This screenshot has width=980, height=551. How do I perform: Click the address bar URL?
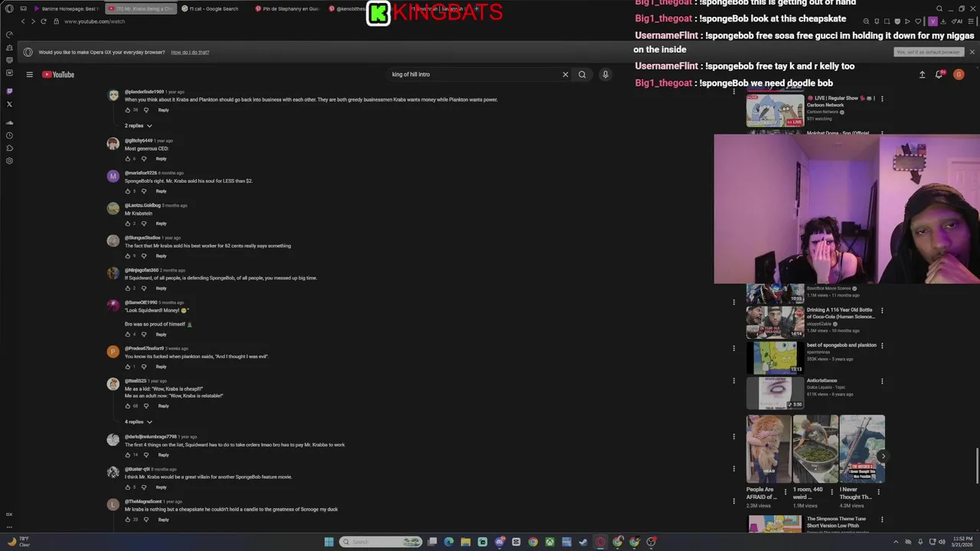tap(94, 21)
